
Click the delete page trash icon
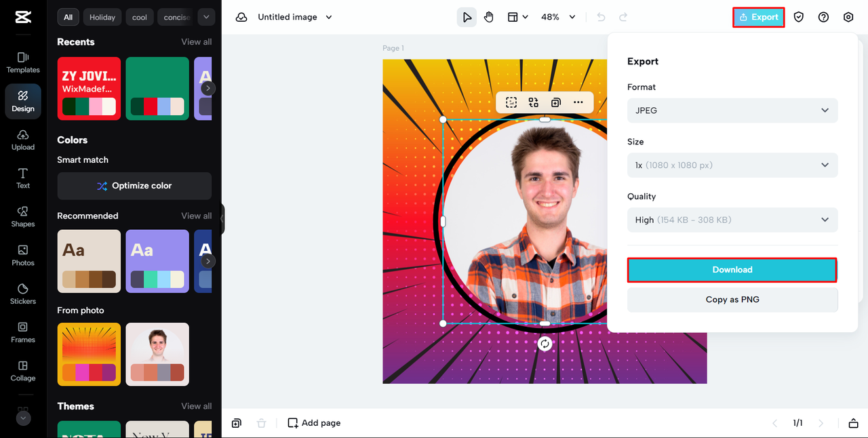[261, 423]
